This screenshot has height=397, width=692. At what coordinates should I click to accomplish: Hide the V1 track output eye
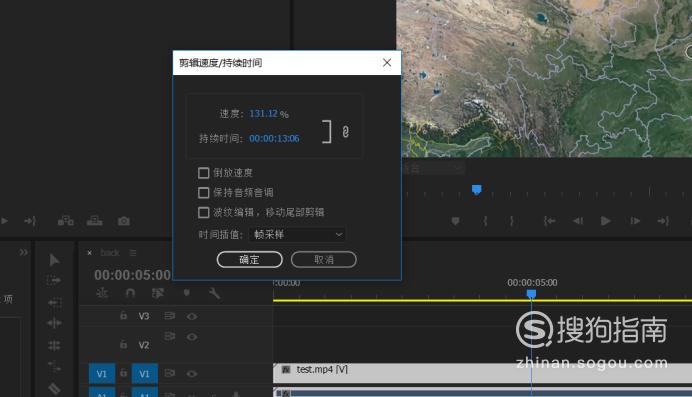[x=192, y=374]
